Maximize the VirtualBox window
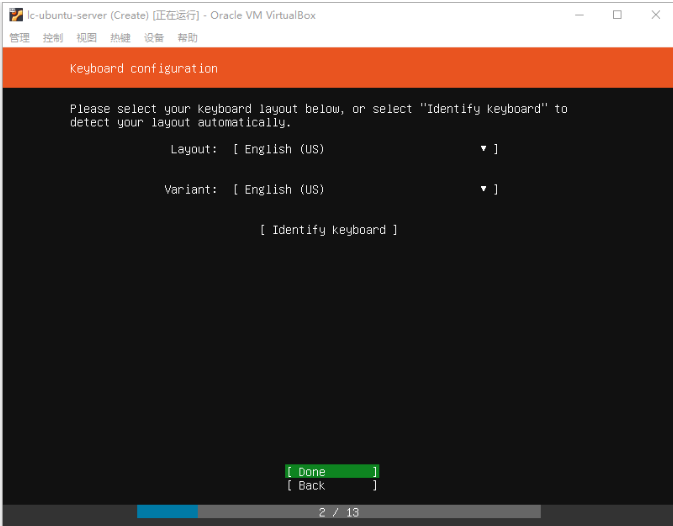673x526 pixels. [x=617, y=15]
